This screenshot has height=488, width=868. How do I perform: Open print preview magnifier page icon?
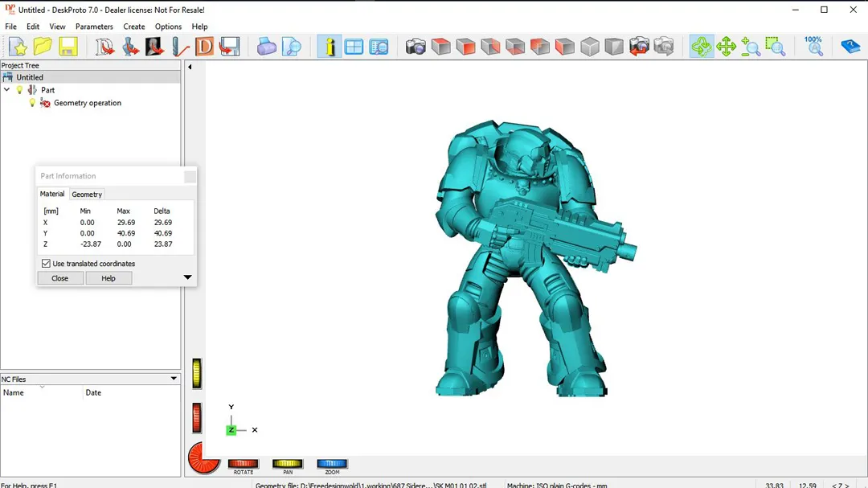[291, 47]
